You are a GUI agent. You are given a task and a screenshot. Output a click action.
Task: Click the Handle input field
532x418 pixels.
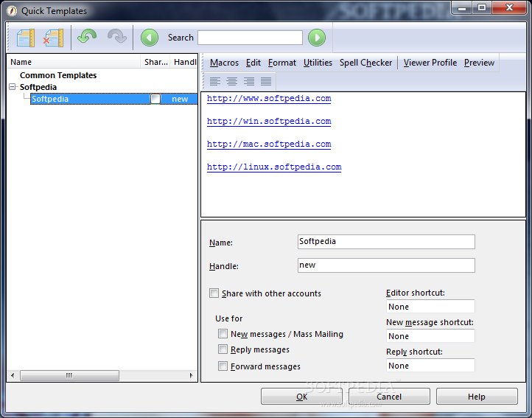(x=386, y=265)
